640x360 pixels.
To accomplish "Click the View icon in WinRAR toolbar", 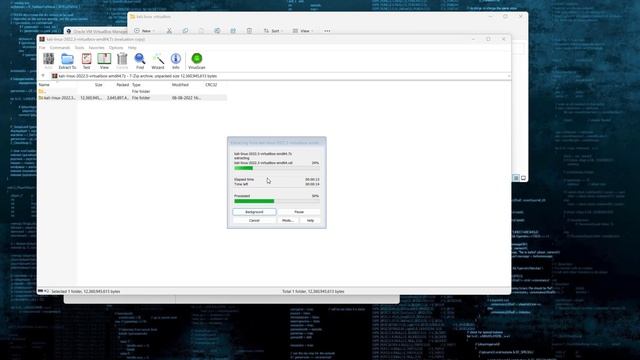I will pos(104,61).
